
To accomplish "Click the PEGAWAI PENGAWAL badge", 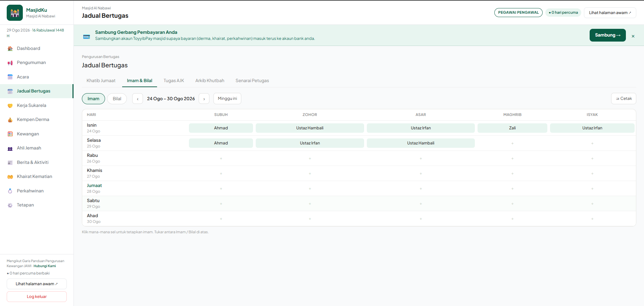I will pos(518,13).
